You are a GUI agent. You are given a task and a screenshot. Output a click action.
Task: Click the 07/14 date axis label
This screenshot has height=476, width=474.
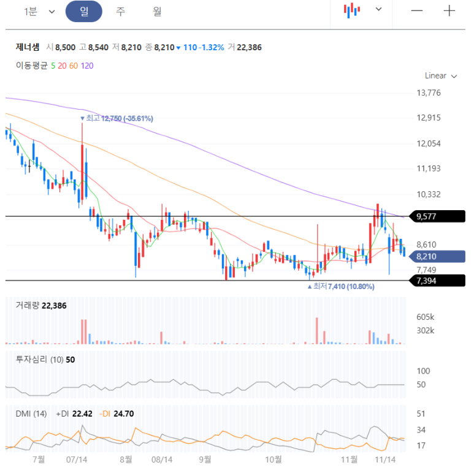pos(77,459)
